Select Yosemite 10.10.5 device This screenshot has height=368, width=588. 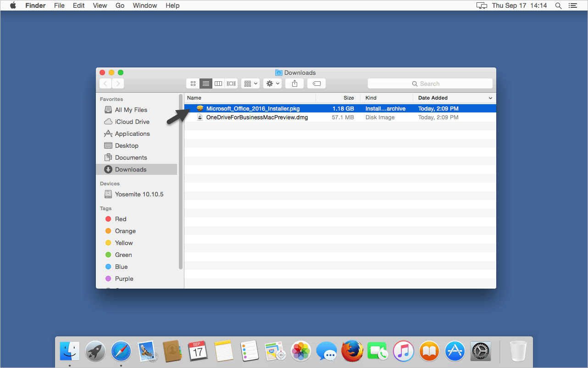[136, 194]
